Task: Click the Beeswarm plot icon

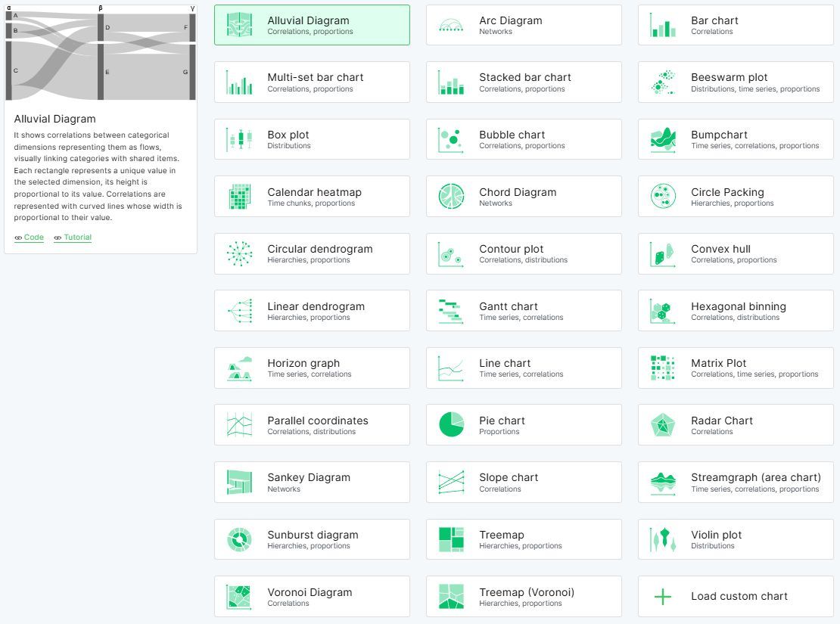Action: [663, 82]
